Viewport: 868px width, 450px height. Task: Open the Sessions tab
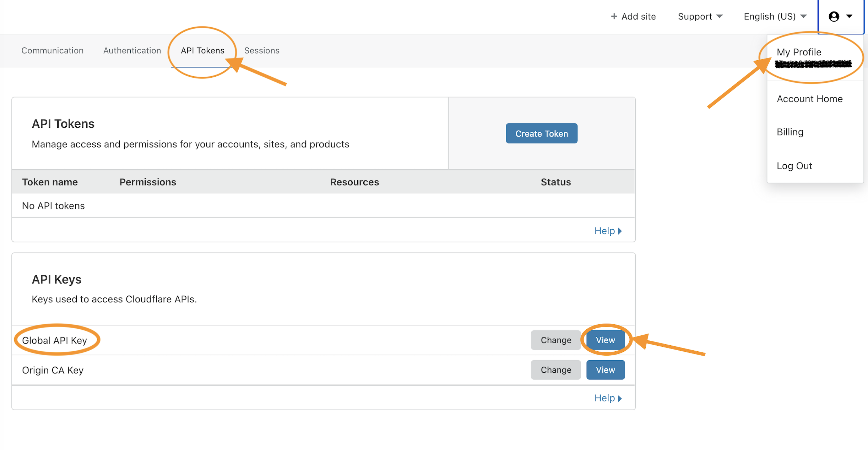point(262,50)
